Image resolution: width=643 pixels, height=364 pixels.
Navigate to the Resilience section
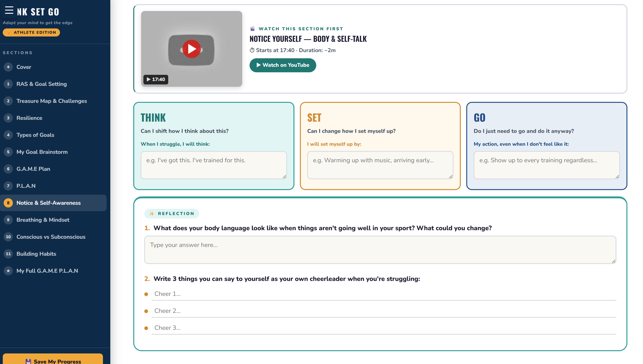(53, 118)
